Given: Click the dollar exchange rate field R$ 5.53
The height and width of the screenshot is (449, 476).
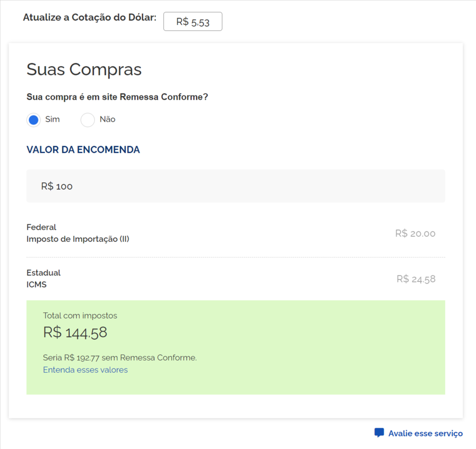Looking at the screenshot, I should [193, 21].
